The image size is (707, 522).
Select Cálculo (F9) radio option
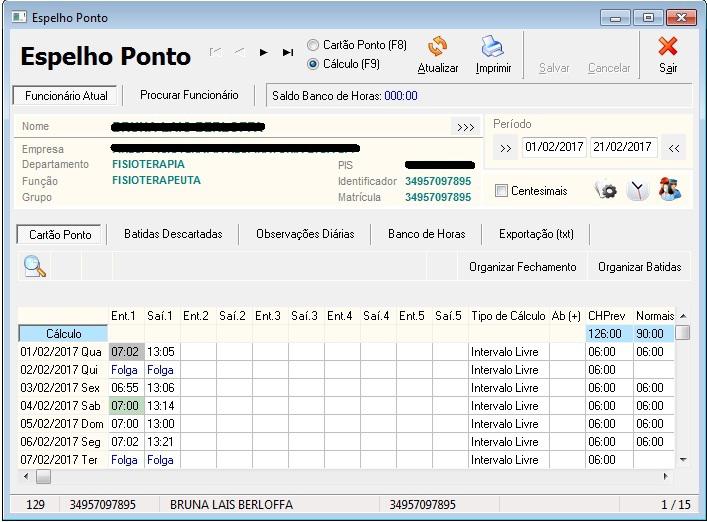(314, 64)
